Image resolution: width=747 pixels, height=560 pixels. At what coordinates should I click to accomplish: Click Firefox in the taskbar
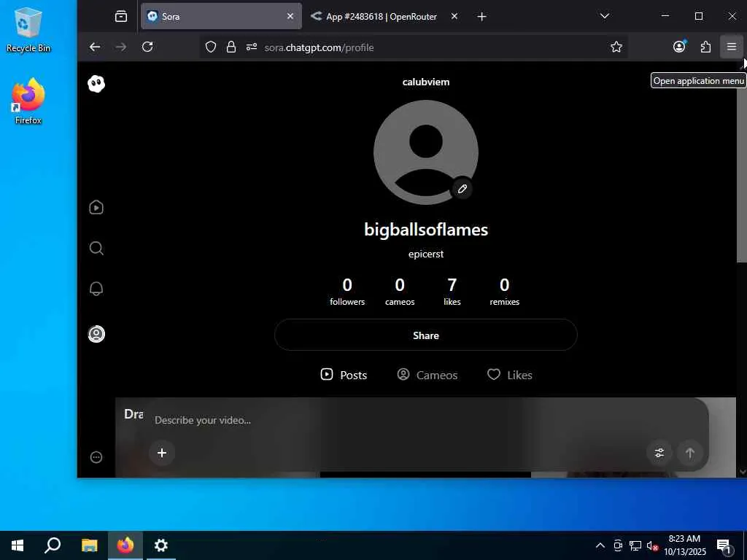(125, 545)
